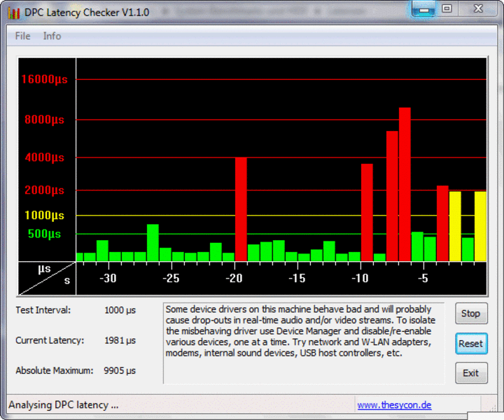Click the Absolute Maximum value 9905 µs
The height and width of the screenshot is (420, 504).
click(x=120, y=370)
